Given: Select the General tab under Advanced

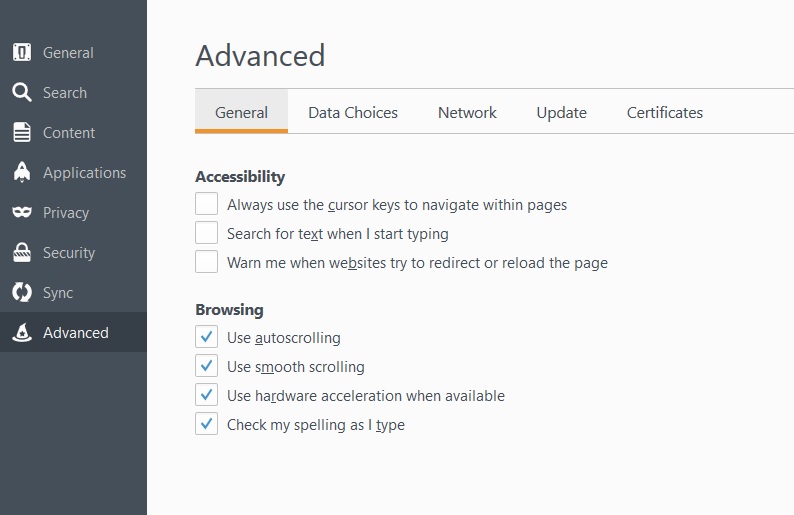Looking at the screenshot, I should (242, 111).
